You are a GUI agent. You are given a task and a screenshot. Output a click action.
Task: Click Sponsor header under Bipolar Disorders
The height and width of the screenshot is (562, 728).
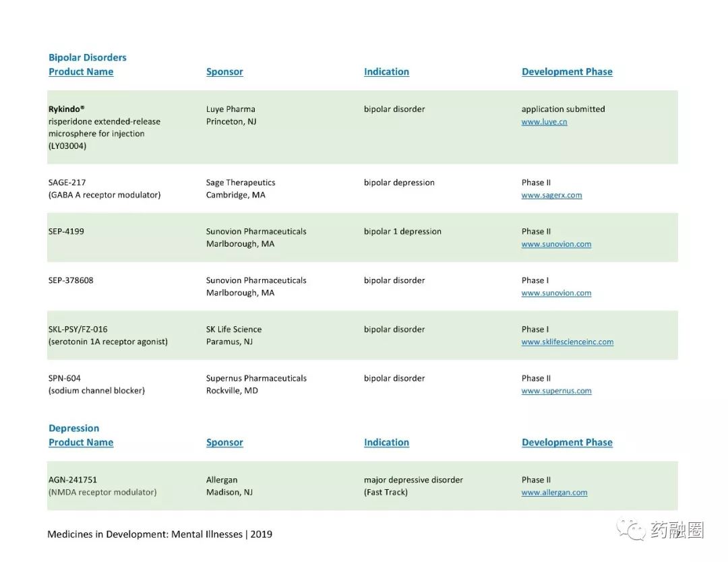click(224, 72)
